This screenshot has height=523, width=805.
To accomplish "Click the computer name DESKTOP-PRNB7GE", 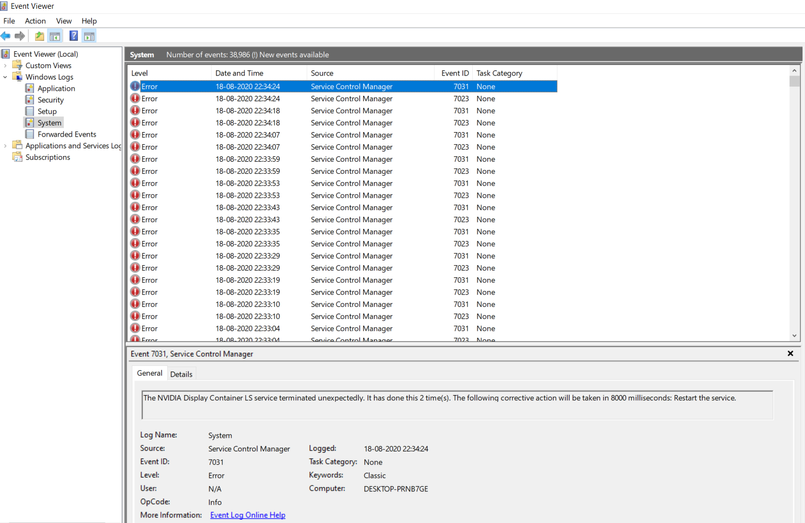I will coord(396,489).
